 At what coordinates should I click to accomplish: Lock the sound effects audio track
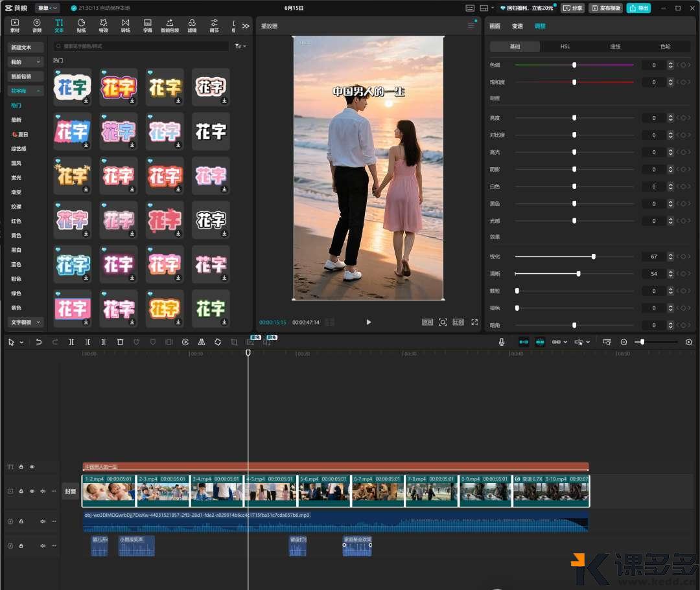pos(21,546)
